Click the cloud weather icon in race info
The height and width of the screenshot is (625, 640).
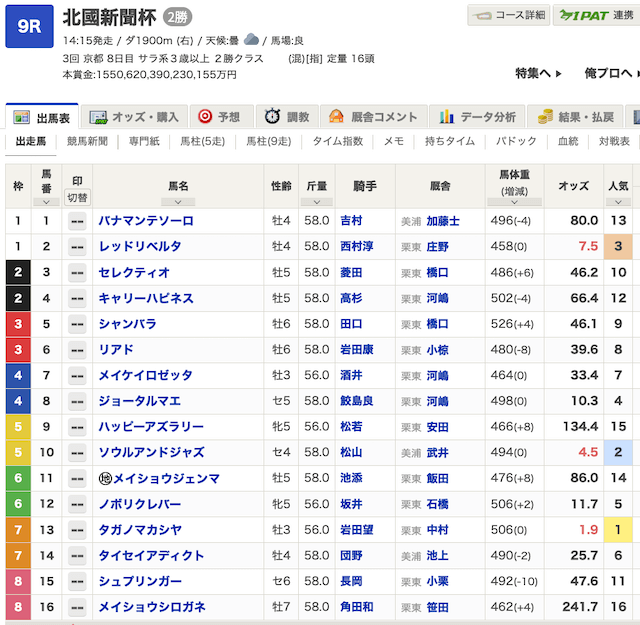pyautogui.click(x=251, y=40)
